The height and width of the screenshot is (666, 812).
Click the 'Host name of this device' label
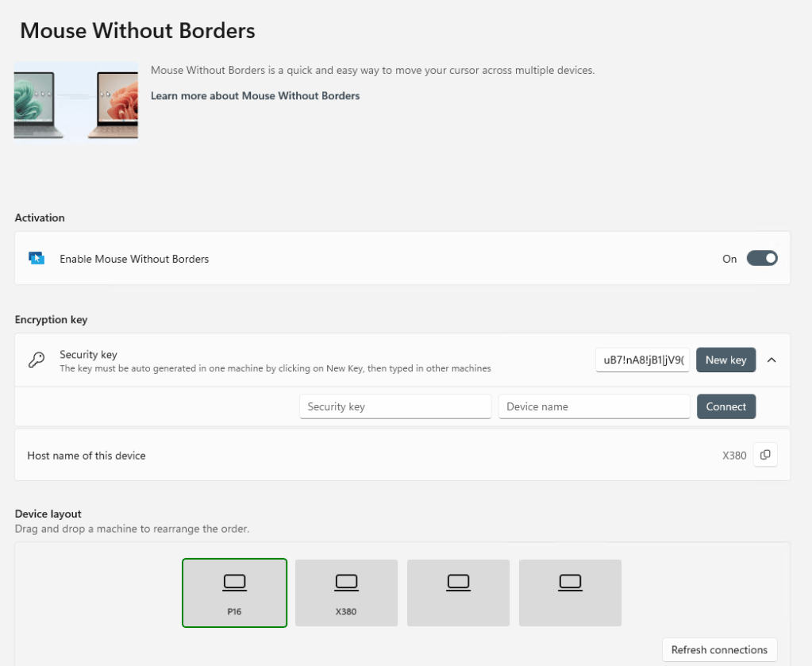click(x=87, y=456)
